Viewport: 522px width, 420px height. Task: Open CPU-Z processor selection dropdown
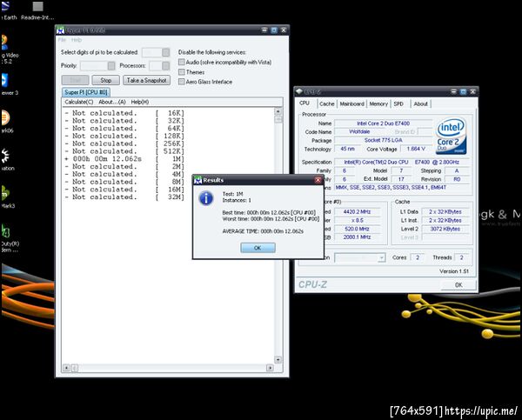click(382, 257)
